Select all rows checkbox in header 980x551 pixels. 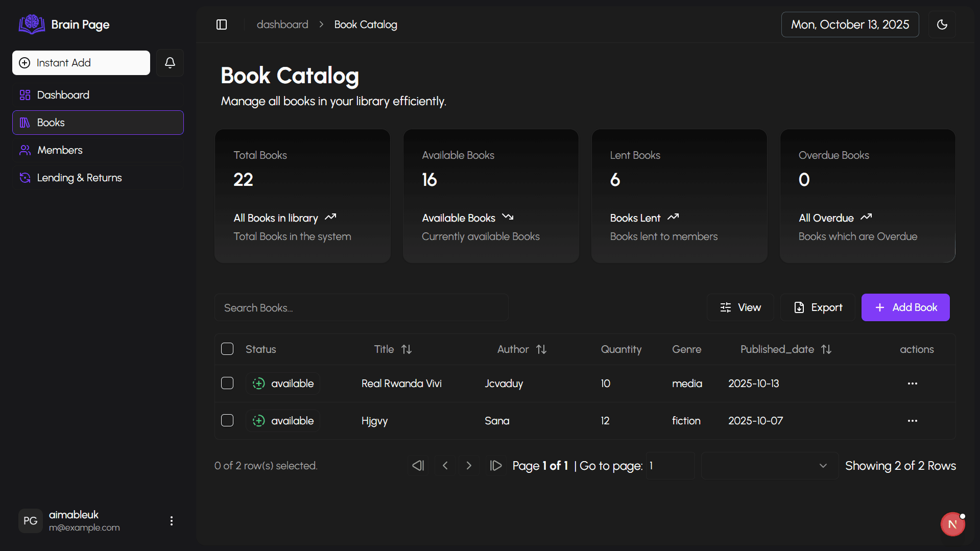click(227, 349)
